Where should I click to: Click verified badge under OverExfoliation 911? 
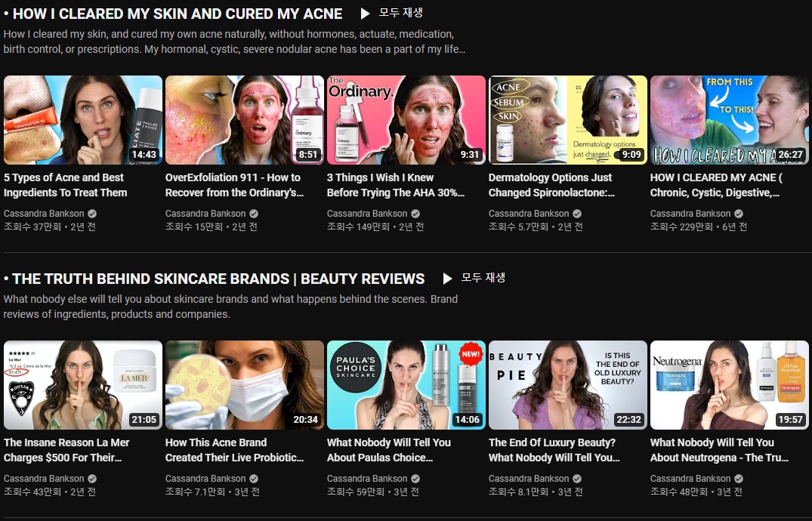pos(254,214)
